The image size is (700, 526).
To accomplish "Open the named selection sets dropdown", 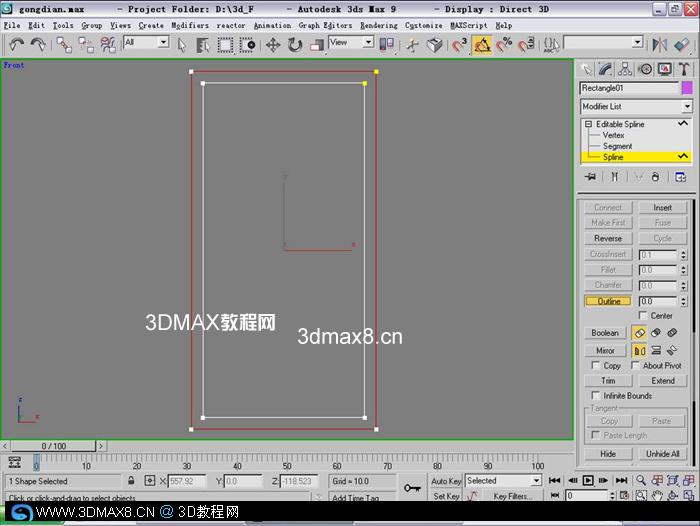I will tap(637, 43).
